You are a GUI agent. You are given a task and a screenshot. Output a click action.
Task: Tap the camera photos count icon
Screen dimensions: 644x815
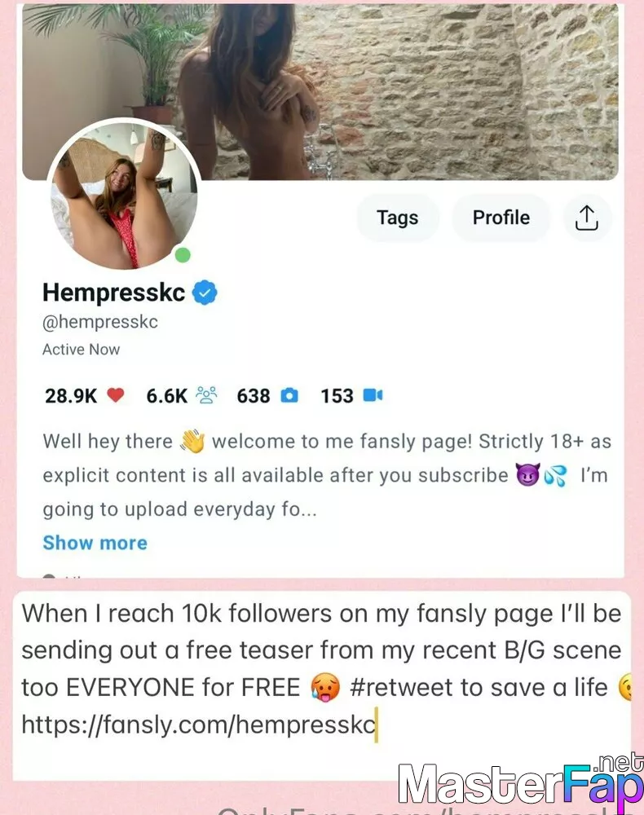[x=289, y=395]
